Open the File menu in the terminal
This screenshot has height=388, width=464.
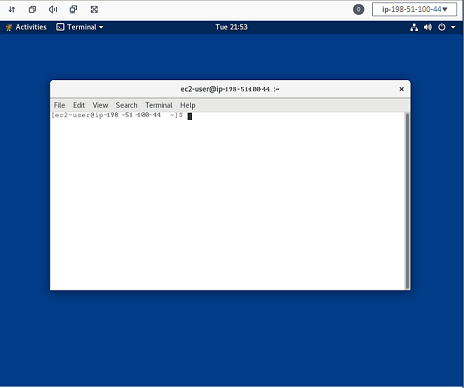coord(59,105)
